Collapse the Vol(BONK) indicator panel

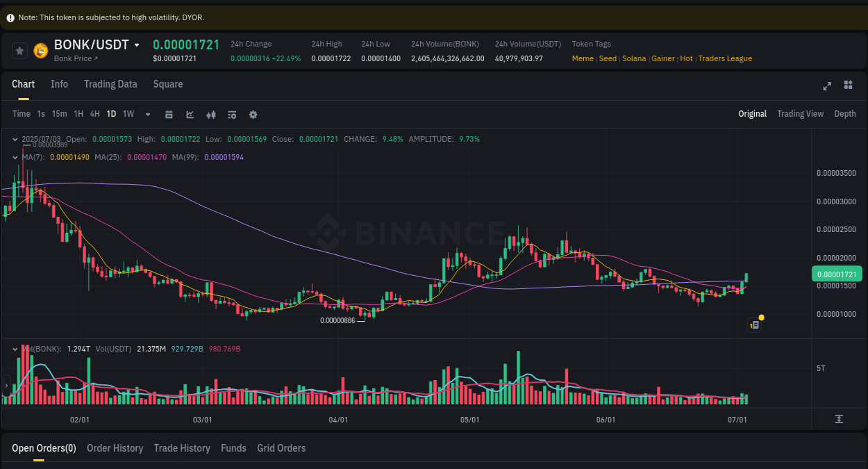coord(15,348)
